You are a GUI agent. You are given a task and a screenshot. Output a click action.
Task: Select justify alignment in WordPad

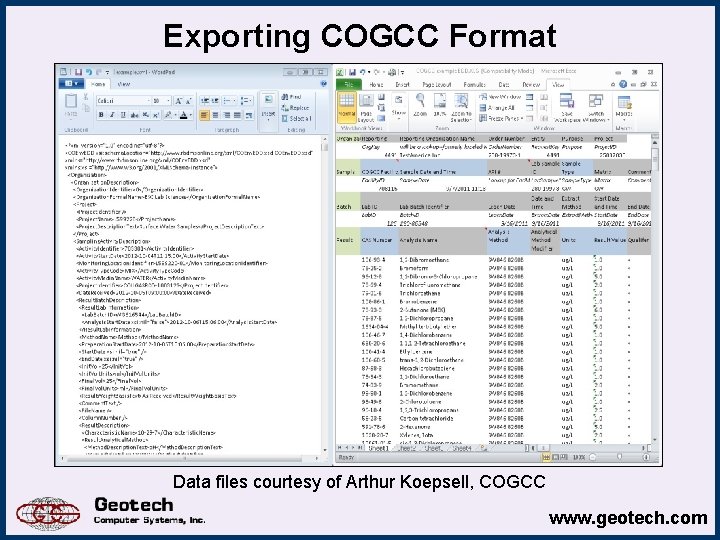(x=237, y=115)
